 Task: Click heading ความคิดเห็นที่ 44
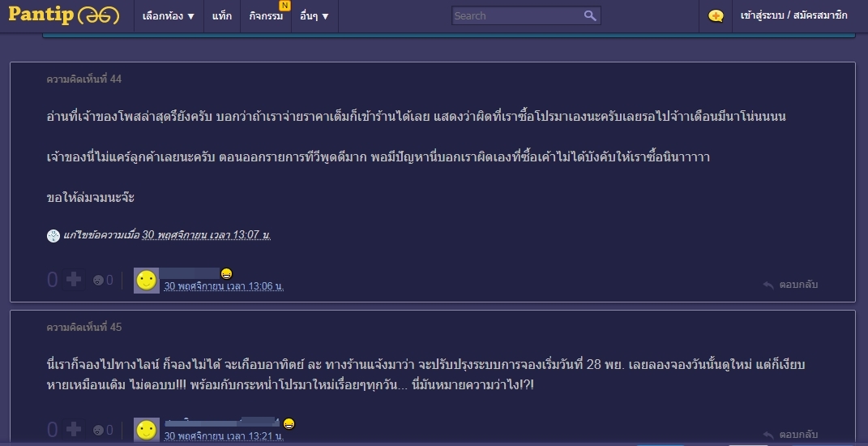tap(84, 79)
